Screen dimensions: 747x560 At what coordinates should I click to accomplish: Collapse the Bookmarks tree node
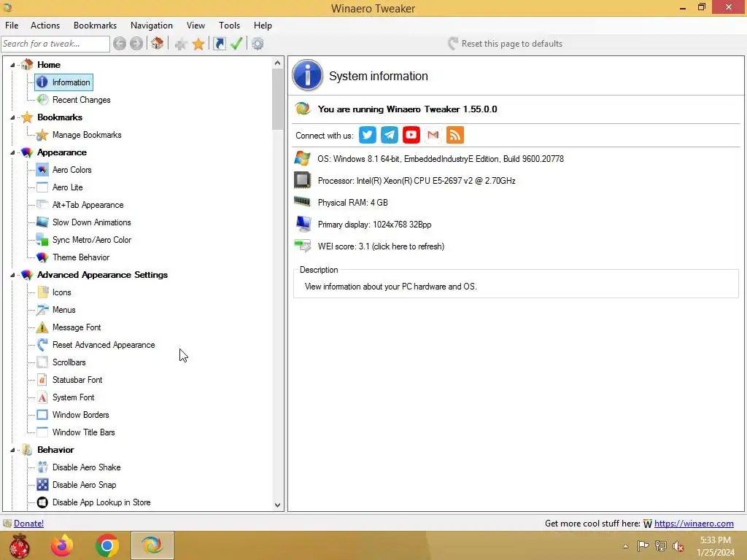[x=13, y=117]
